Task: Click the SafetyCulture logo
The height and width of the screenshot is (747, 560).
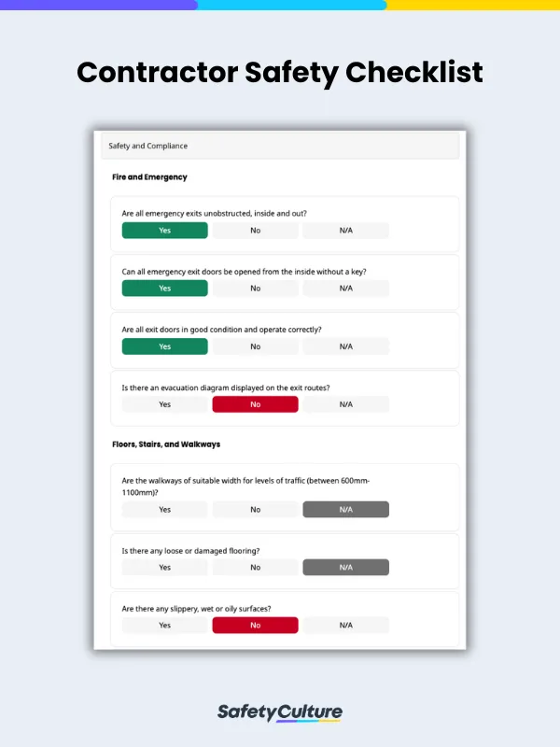Action: 280,711
